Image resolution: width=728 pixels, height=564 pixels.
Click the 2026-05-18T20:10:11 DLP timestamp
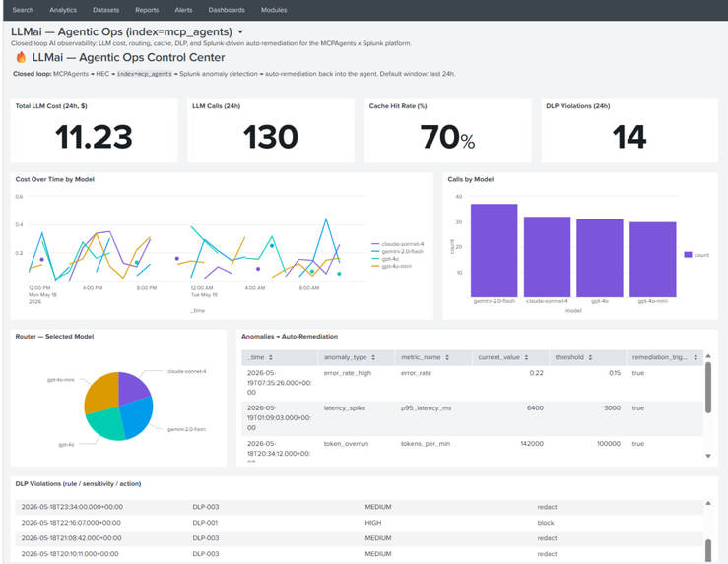tap(70, 554)
